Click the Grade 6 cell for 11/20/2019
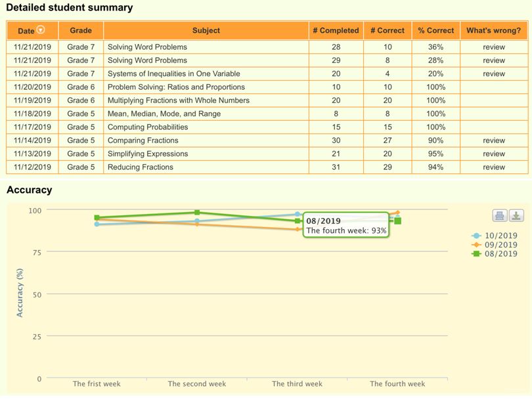Screen dimensions: 532x403 tap(81, 87)
